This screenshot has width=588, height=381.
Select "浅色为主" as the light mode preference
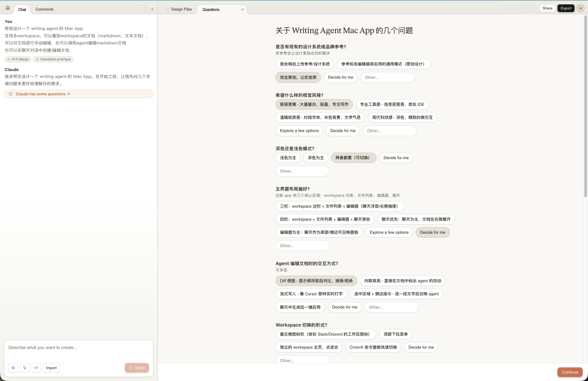[287, 158]
